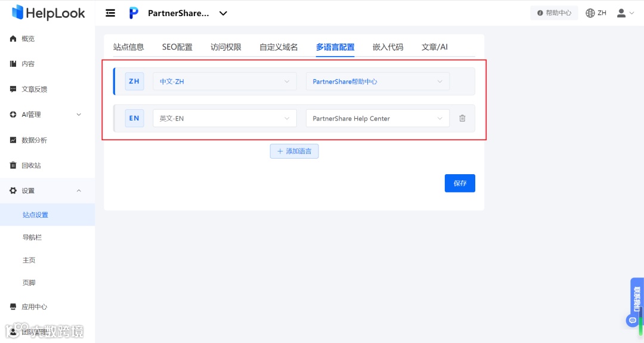Switch language with the globe ZH button

coord(596,13)
